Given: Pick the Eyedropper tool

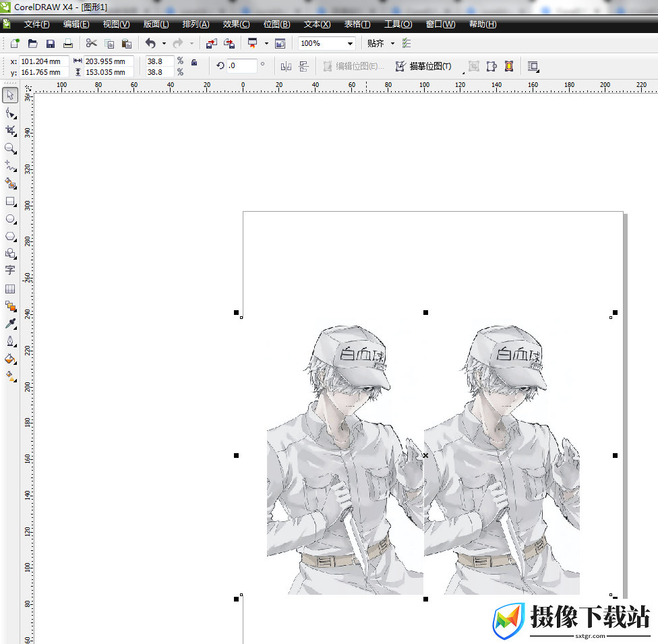Looking at the screenshot, I should (10, 324).
